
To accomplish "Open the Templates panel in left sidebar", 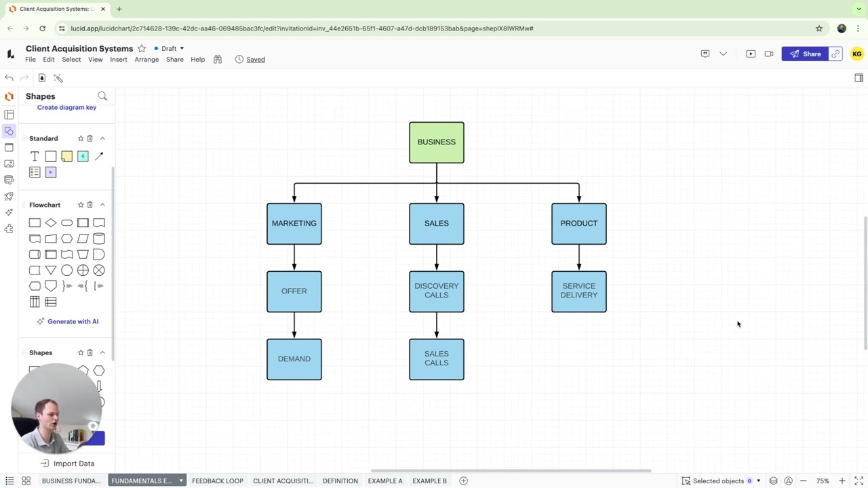I will (x=9, y=115).
